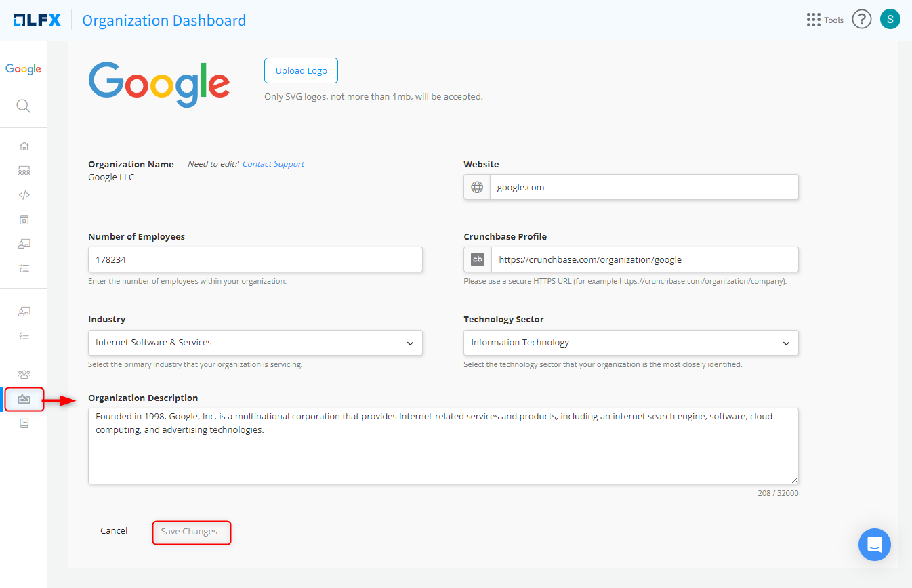The image size is (912, 588).
Task: Click inside the Organization Description text area
Action: tap(443, 446)
